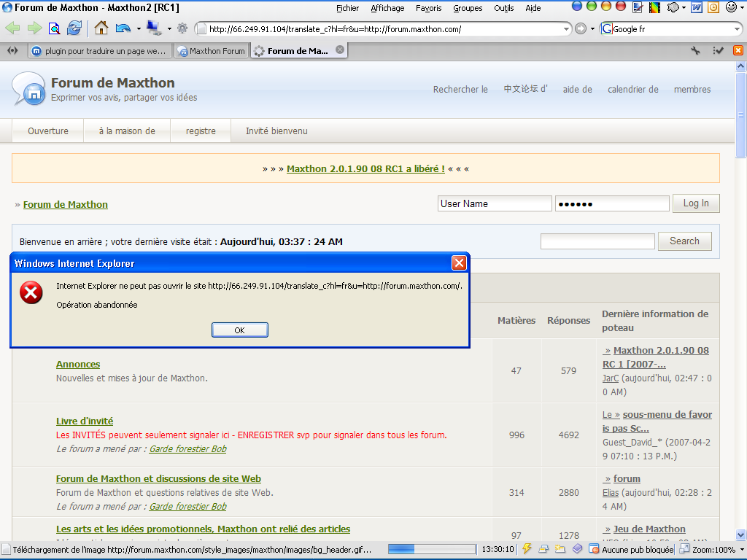The image size is (747, 560).
Task: Open the go button dropdown arrow
Action: click(592, 29)
